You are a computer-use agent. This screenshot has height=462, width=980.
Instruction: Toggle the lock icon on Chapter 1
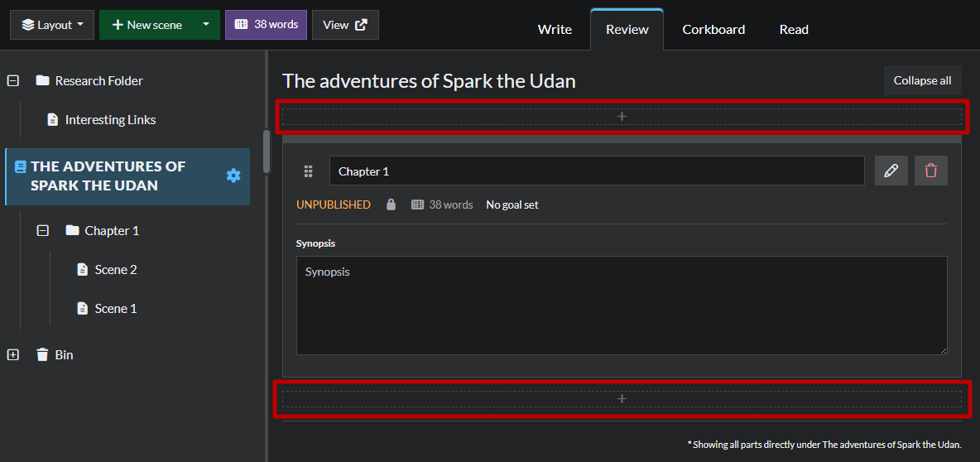[391, 205]
